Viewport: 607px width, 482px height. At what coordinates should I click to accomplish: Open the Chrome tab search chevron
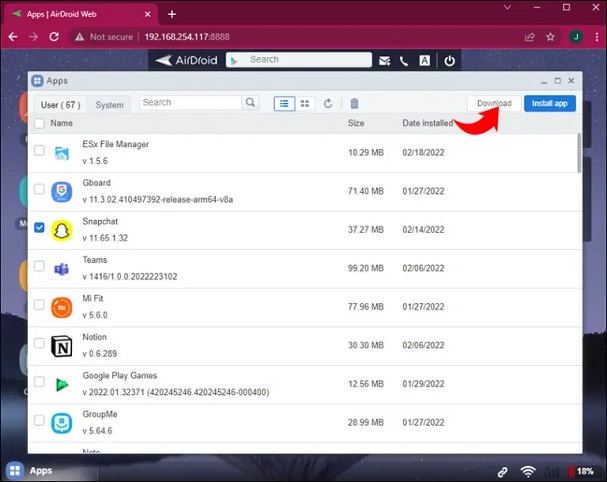coord(507,7)
